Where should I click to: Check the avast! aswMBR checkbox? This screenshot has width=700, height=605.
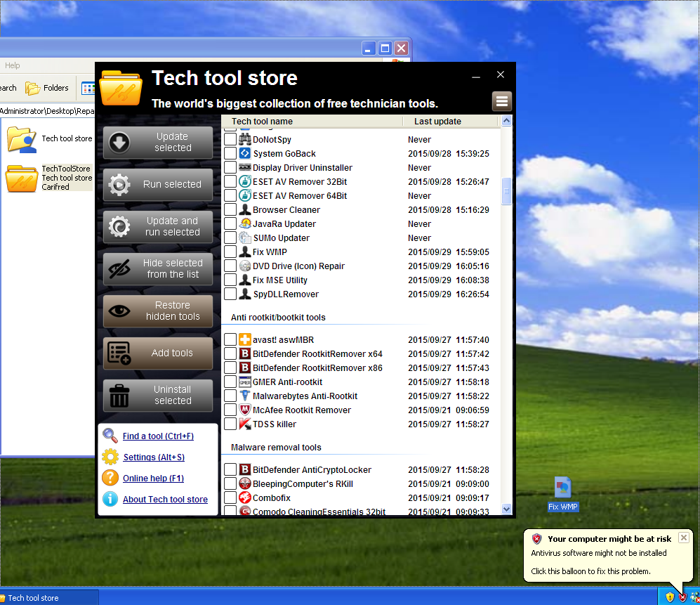[230, 339]
